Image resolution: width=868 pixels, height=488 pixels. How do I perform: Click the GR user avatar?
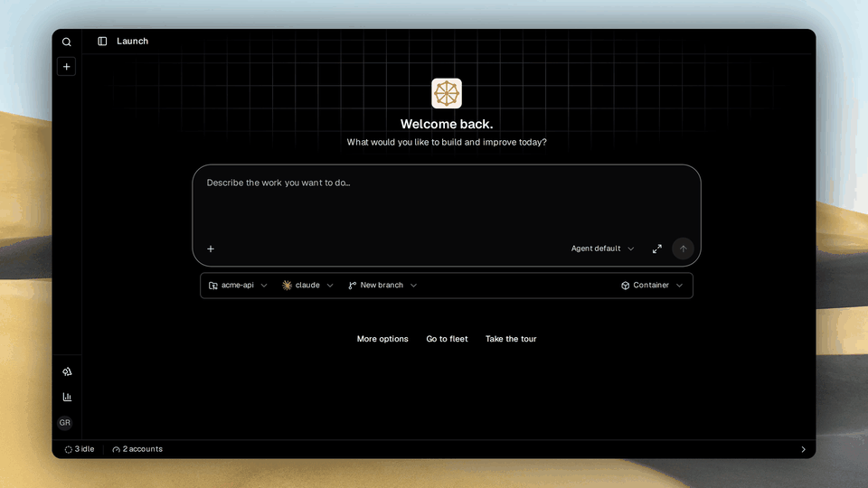(65, 423)
